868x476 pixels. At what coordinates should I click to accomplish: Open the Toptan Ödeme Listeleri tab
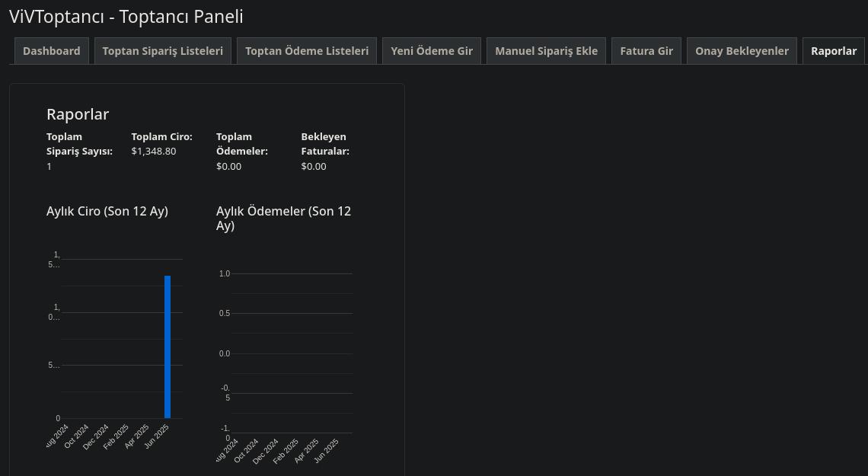307,51
